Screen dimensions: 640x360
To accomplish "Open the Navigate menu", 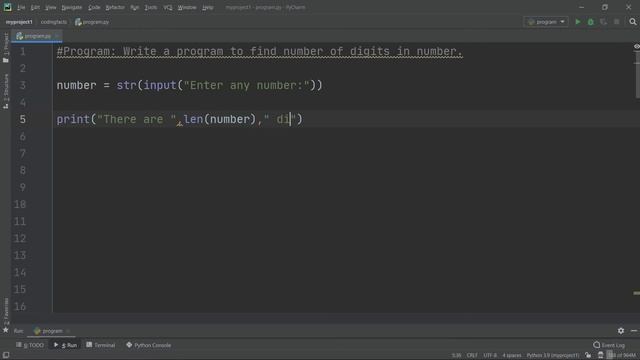I will point(71,7).
